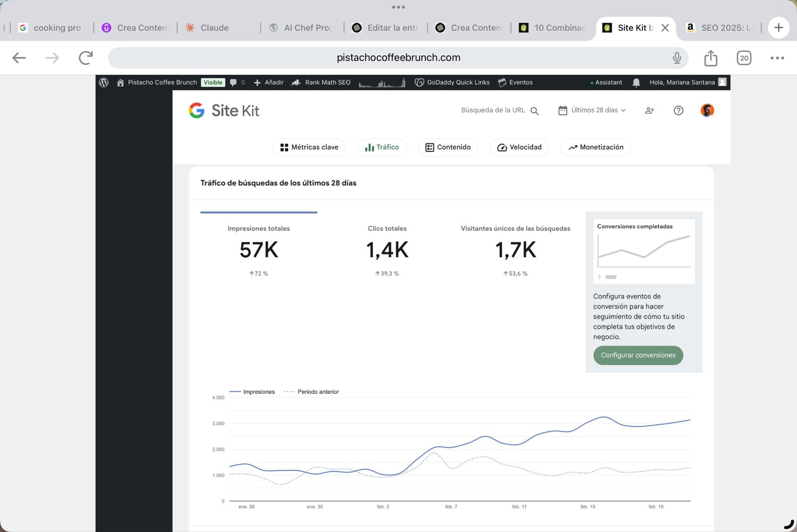The width and height of the screenshot is (797, 532).
Task: Open the notifications bell icon
Action: click(636, 83)
